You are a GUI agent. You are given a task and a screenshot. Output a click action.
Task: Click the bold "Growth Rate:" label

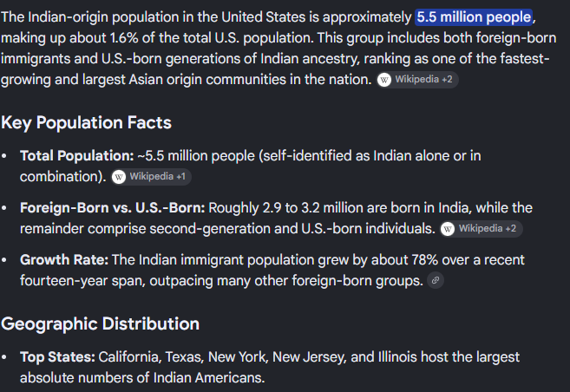[64, 260]
